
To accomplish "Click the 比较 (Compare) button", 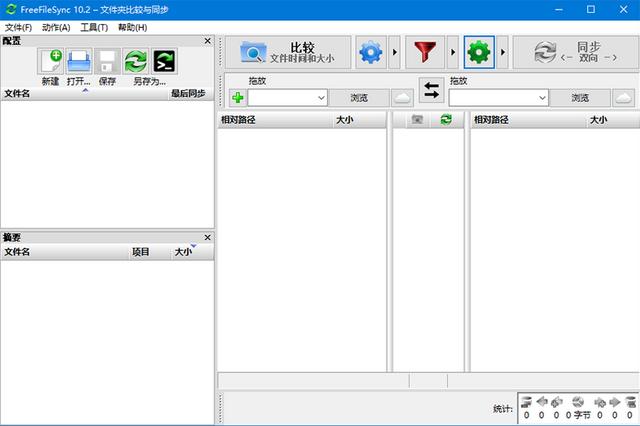I will [288, 52].
